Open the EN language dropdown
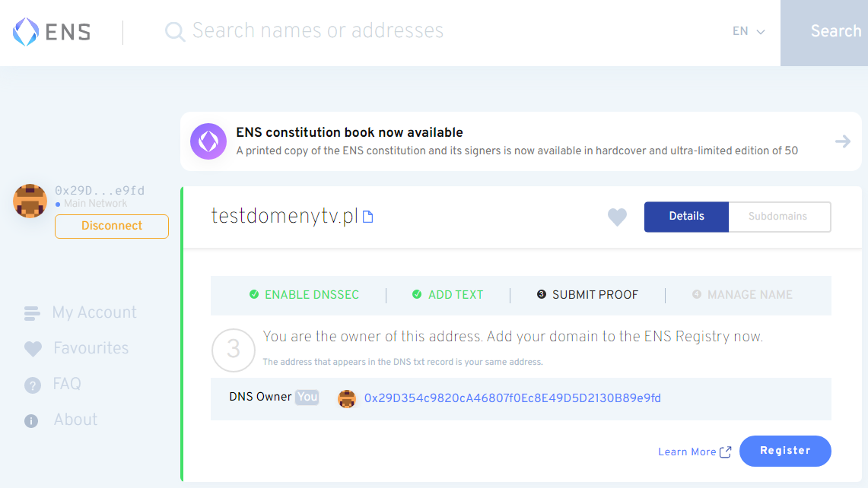This screenshot has width=868, height=488. [749, 32]
